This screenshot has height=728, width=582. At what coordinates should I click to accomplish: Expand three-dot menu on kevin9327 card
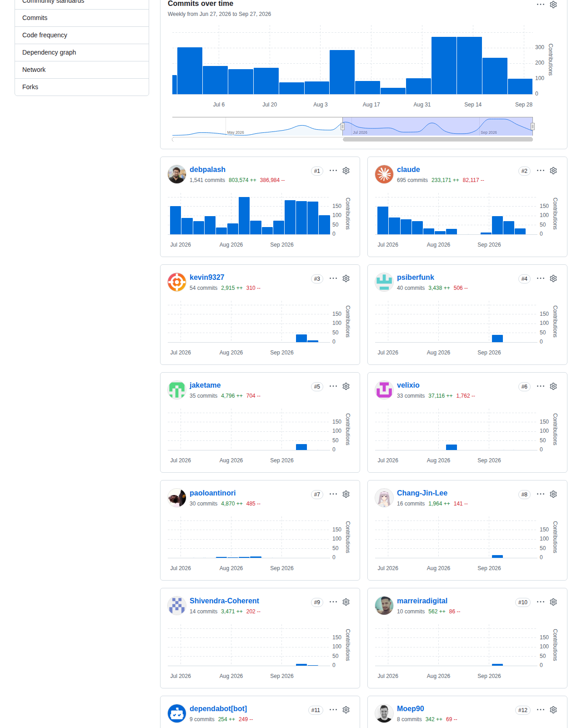[333, 278]
